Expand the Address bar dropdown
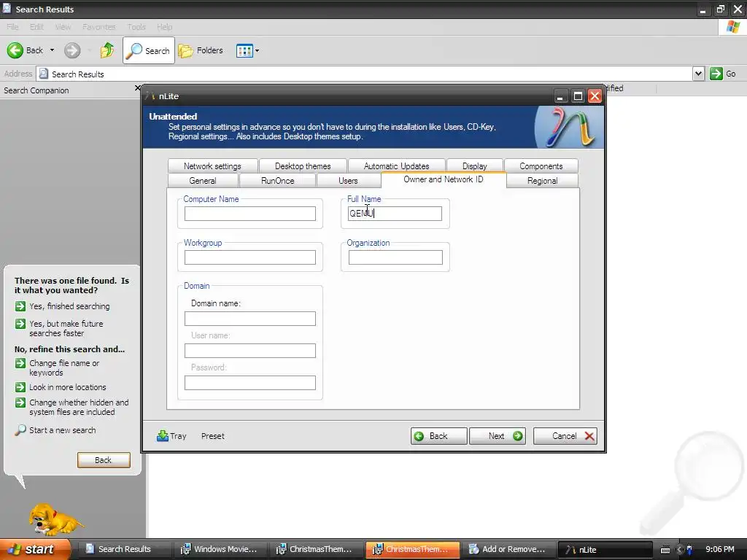The height and width of the screenshot is (560, 747). [698, 74]
